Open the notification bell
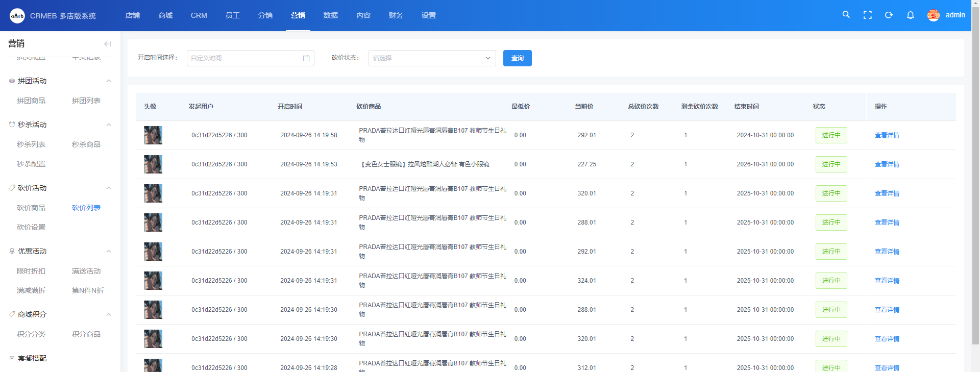 pos(910,15)
